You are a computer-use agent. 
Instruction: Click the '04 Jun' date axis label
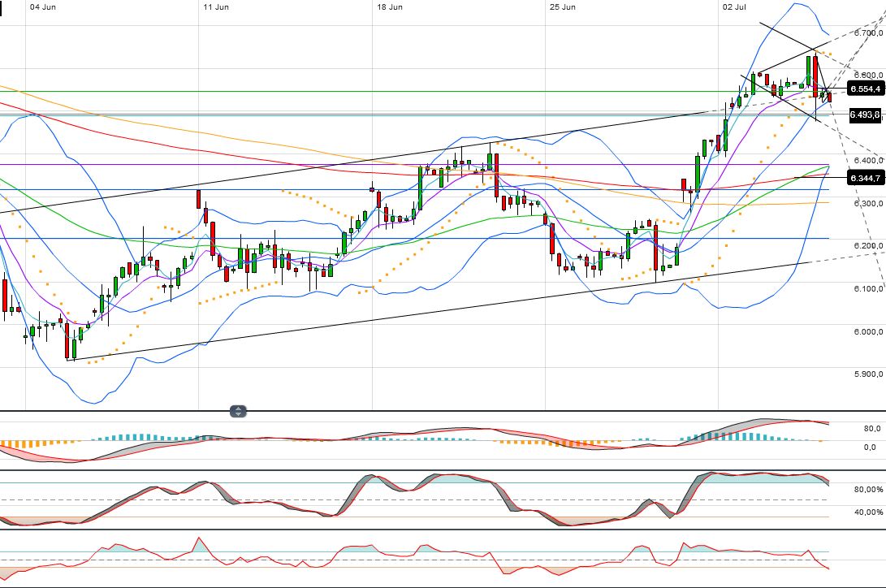click(x=41, y=6)
